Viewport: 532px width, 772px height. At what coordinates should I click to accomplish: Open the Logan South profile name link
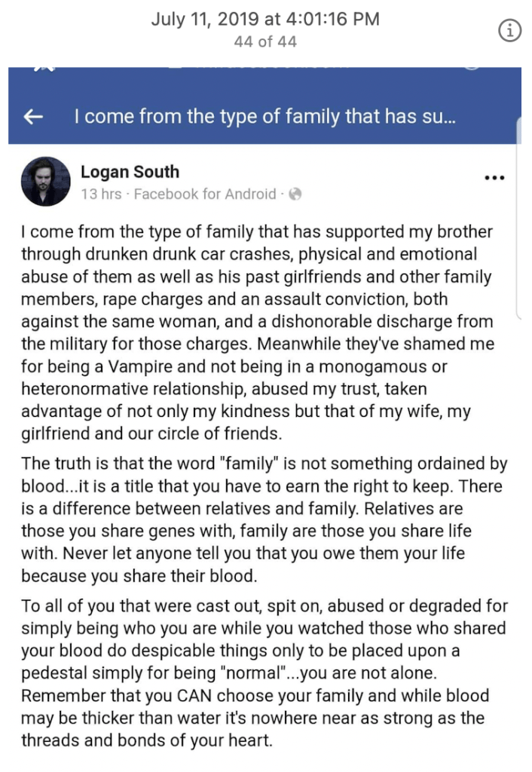click(x=130, y=172)
